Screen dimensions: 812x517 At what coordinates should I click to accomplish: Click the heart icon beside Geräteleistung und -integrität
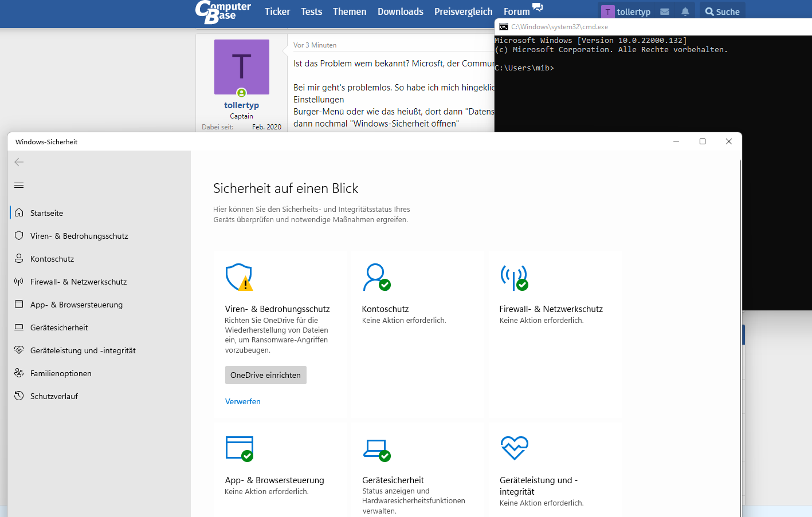19,350
